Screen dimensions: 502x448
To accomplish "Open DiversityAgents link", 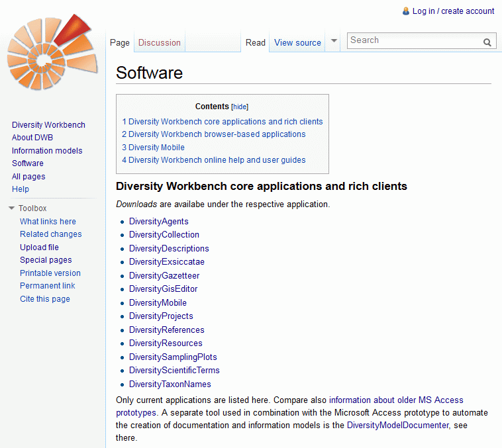I will coord(158,222).
